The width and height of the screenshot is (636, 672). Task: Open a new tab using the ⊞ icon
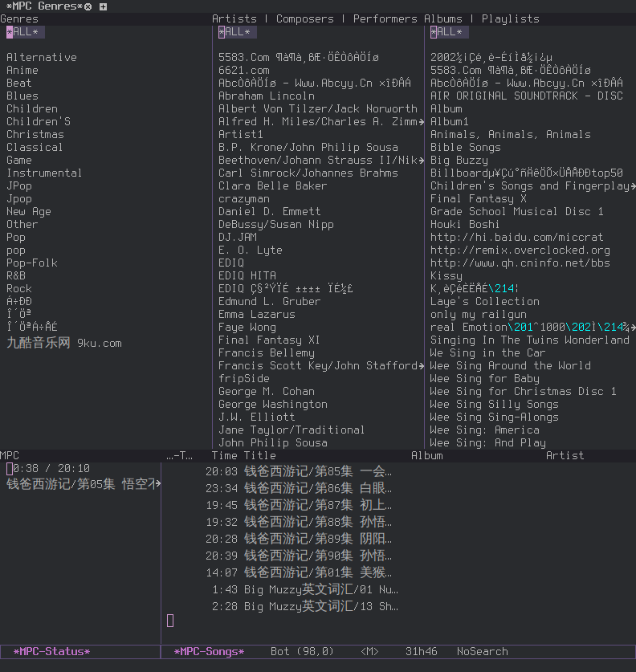[x=101, y=6]
